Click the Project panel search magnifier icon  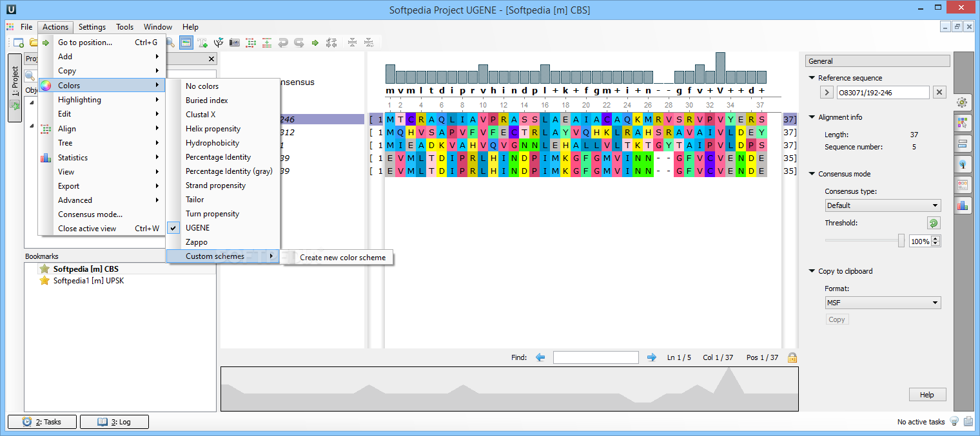click(30, 76)
